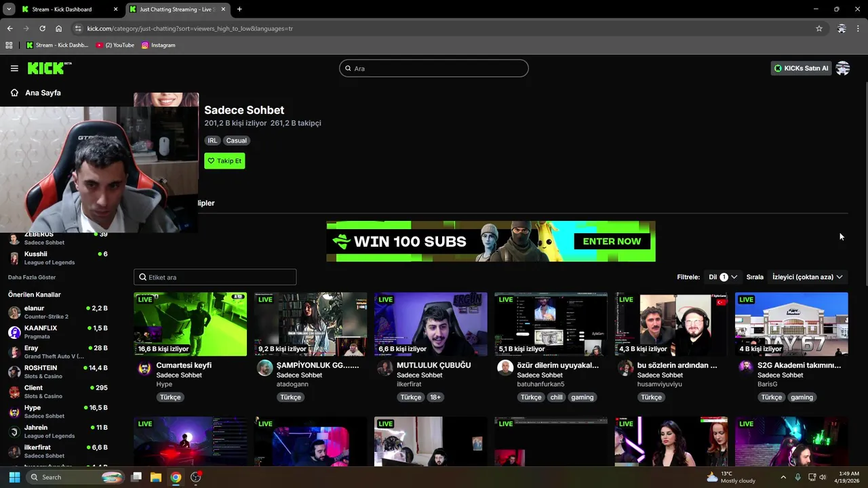This screenshot has height=488, width=868.
Task: Open S2G Akademi takımını stream thumbnail
Action: tap(791, 324)
